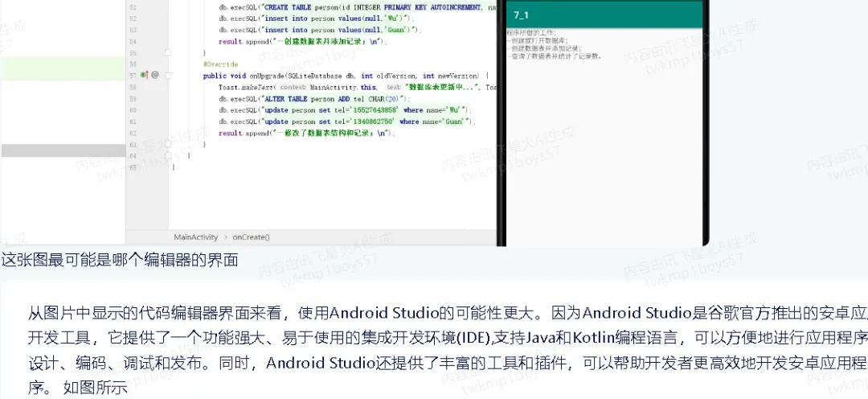Click the 7_1 app title in emulator
Screen dimensions: 868x399
520,15
